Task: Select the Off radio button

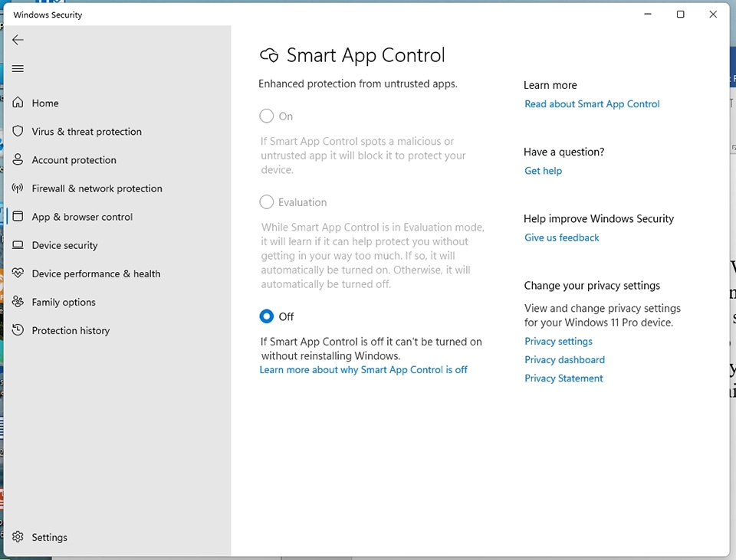Action: coord(267,316)
